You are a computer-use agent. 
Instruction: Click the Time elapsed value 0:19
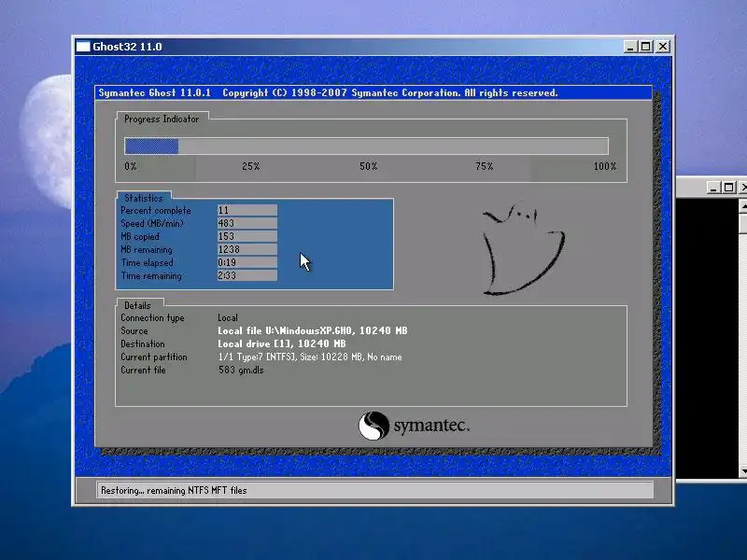pos(247,262)
